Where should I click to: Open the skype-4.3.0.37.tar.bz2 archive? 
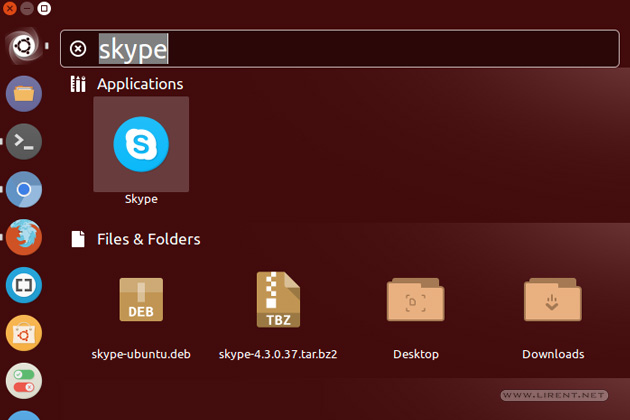pos(278,299)
